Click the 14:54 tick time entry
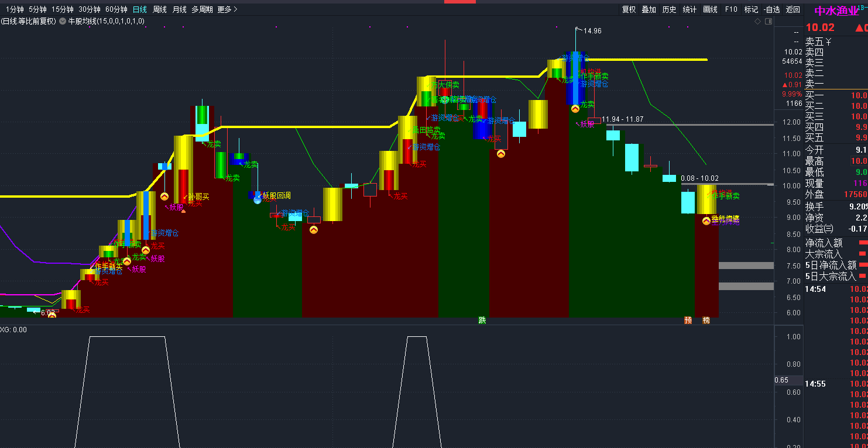The image size is (868, 448). tap(815, 289)
